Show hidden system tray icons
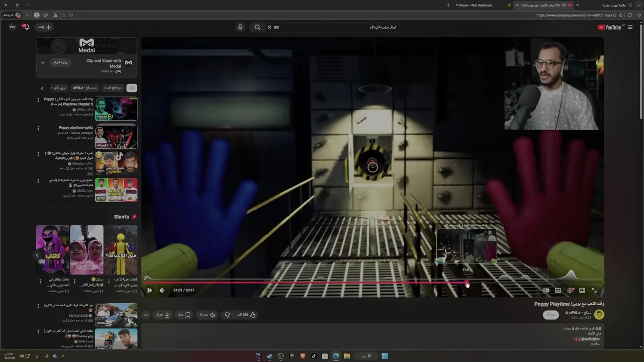This screenshot has height=362, width=644. [x=63, y=356]
